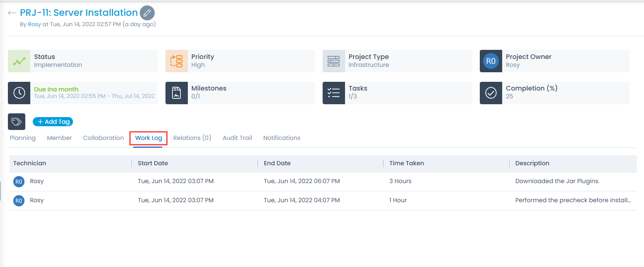Click the Time Taken column header
The image size is (644, 267).
pyautogui.click(x=406, y=163)
